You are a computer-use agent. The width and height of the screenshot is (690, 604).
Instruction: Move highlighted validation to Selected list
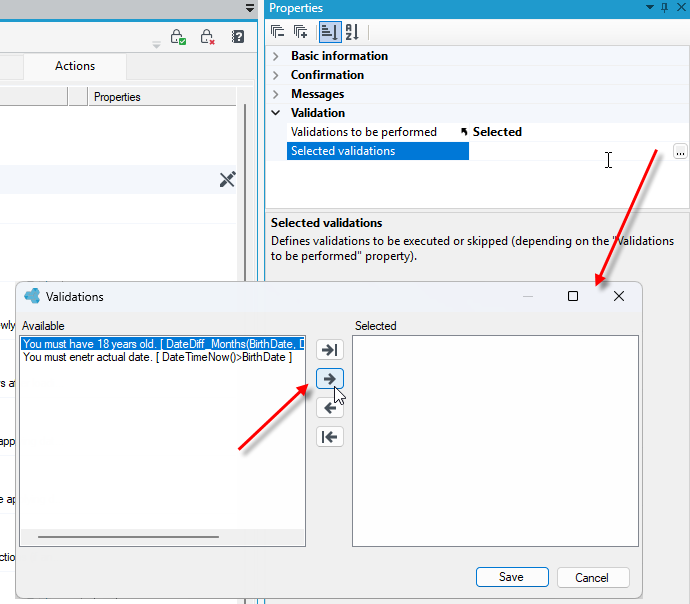330,379
